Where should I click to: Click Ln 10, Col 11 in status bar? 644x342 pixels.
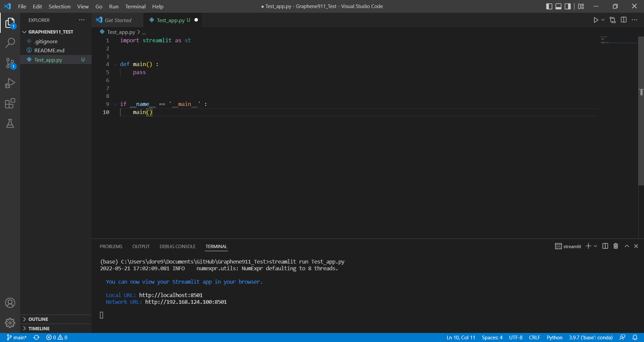click(461, 338)
